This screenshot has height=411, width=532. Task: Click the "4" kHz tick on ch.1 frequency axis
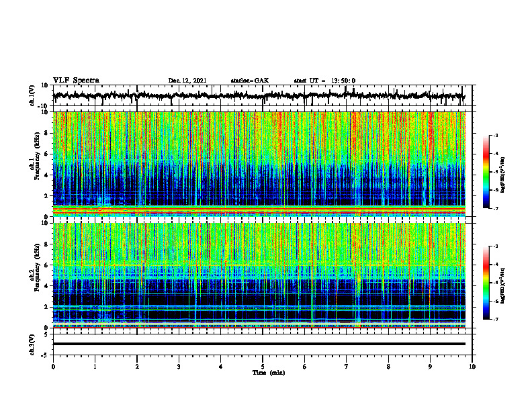coord(47,175)
